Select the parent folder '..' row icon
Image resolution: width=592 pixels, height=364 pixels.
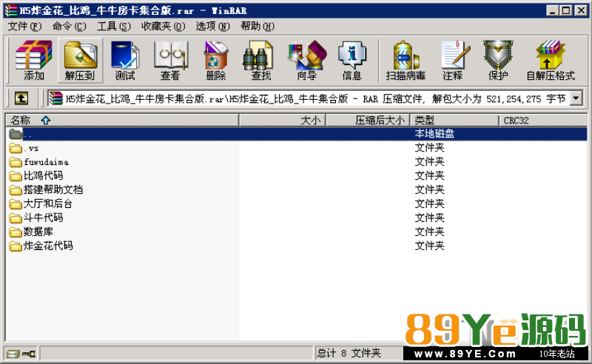(x=16, y=134)
